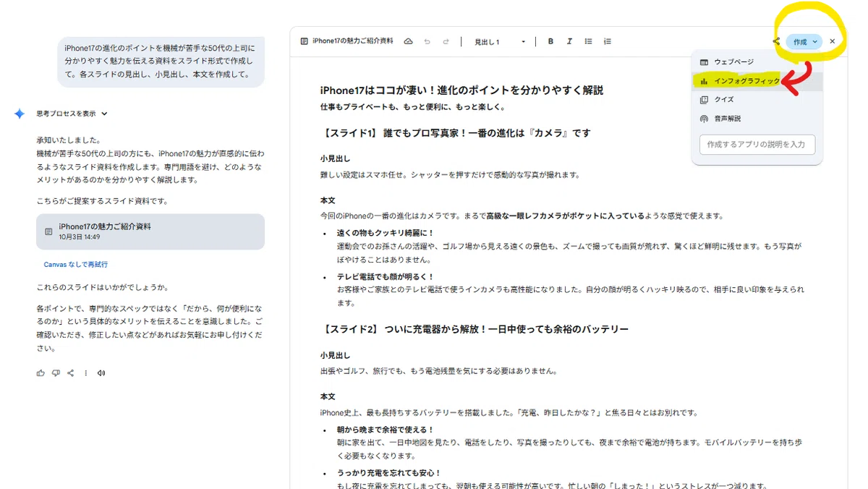
Task: Toggle italic formatting in canvas toolbar
Action: pyautogui.click(x=569, y=42)
